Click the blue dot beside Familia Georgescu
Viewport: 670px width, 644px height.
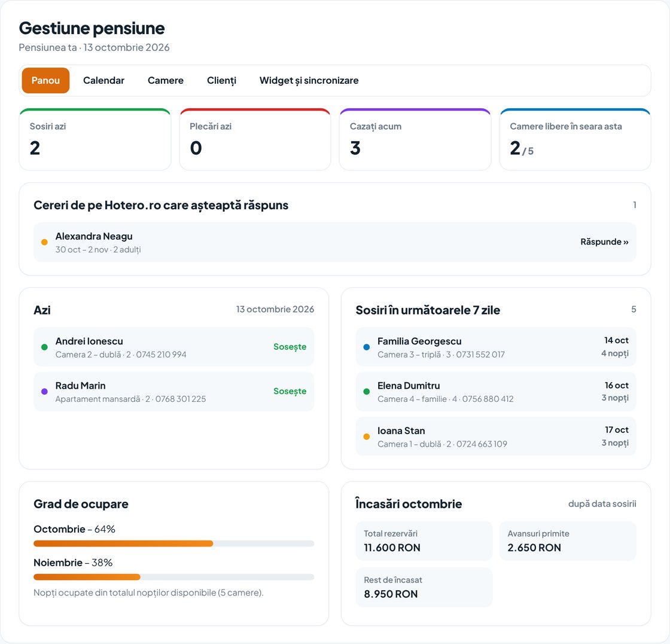click(367, 347)
